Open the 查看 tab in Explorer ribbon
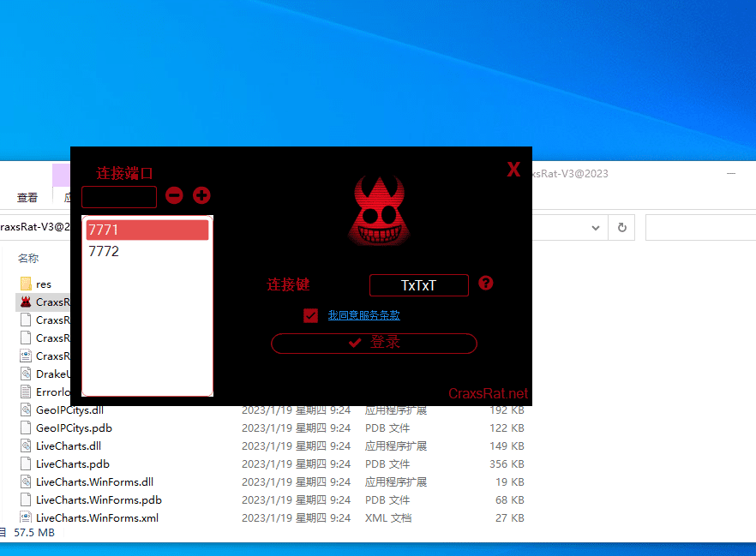 [27, 198]
